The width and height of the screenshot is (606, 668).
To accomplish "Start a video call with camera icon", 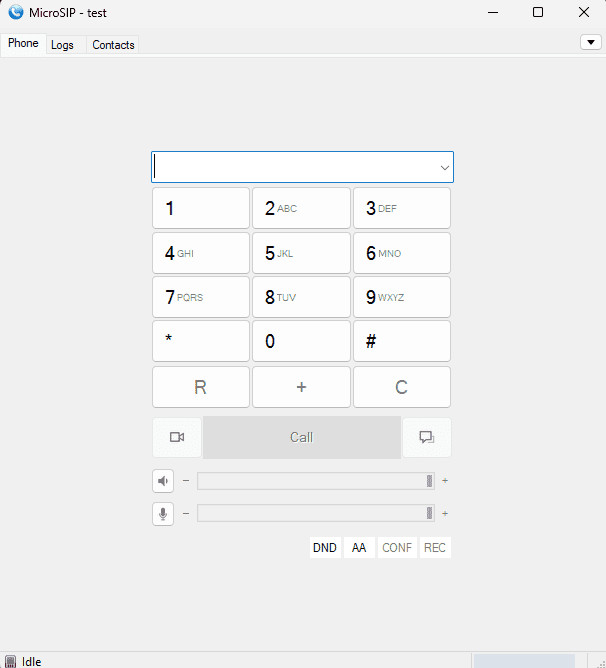I will click(x=177, y=438).
